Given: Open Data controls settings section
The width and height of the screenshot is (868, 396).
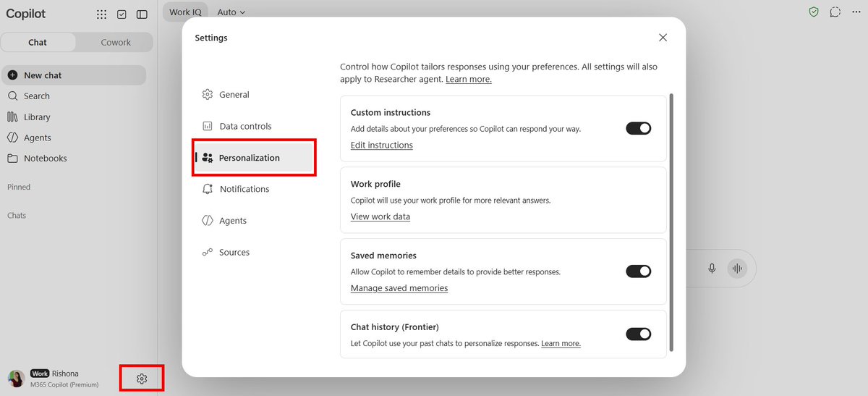Looking at the screenshot, I should tap(255, 126).
